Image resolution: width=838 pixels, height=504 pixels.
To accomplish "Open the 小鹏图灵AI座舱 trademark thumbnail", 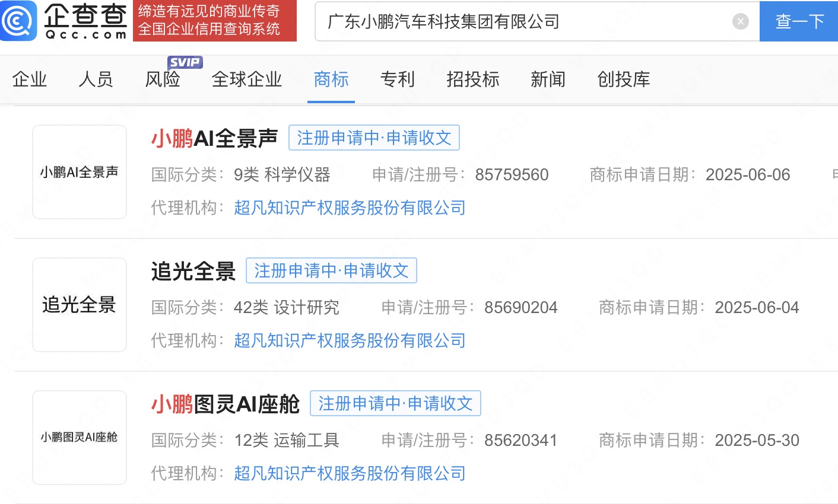I will tap(80, 438).
